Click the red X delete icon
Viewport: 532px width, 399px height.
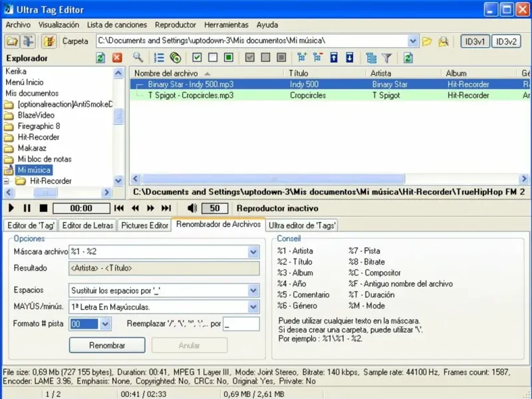coord(117,58)
